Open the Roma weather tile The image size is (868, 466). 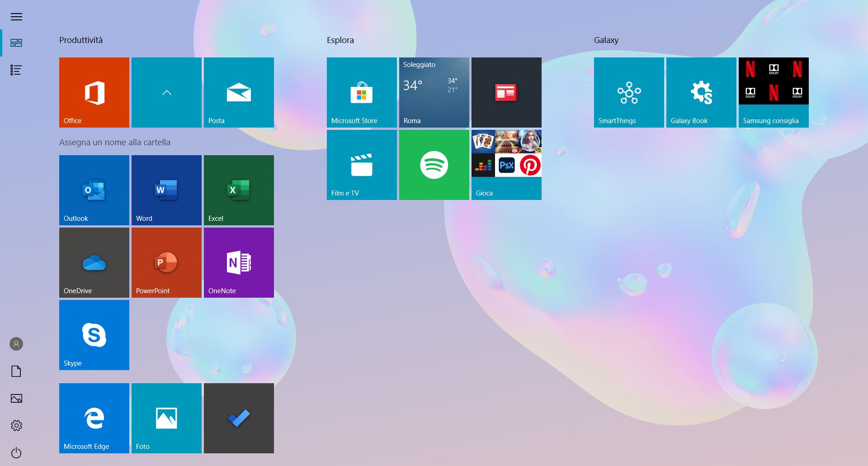[434, 92]
